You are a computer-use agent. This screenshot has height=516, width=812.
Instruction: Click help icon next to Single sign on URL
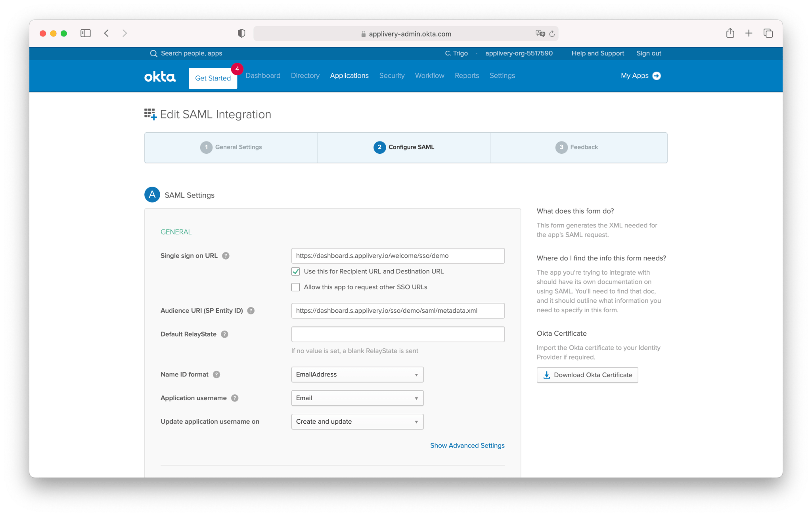point(226,256)
